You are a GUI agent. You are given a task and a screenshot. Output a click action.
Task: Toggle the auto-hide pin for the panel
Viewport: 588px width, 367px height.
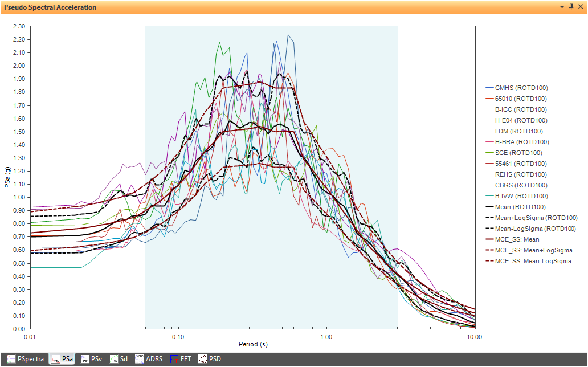pyautogui.click(x=571, y=7)
